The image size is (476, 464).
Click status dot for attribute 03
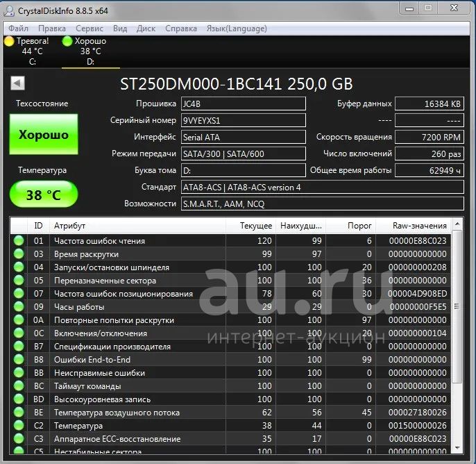pos(19,254)
